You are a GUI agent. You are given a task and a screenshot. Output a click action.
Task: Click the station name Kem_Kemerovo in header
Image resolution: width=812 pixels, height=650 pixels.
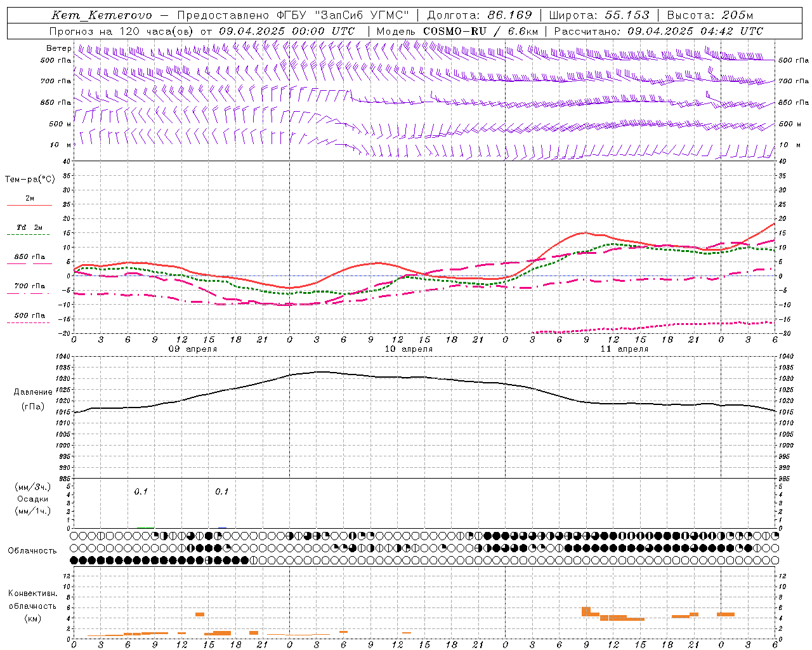[x=102, y=15]
